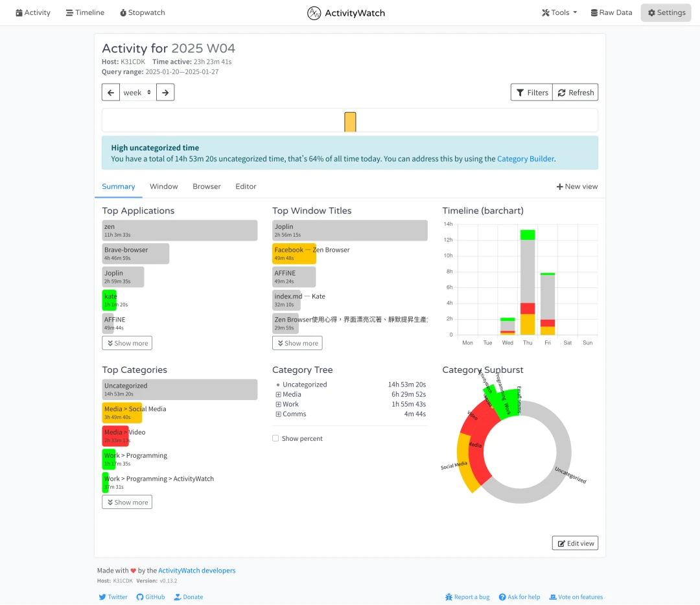Enable the Show percent checkbox
The image size is (700, 605).
coord(275,438)
